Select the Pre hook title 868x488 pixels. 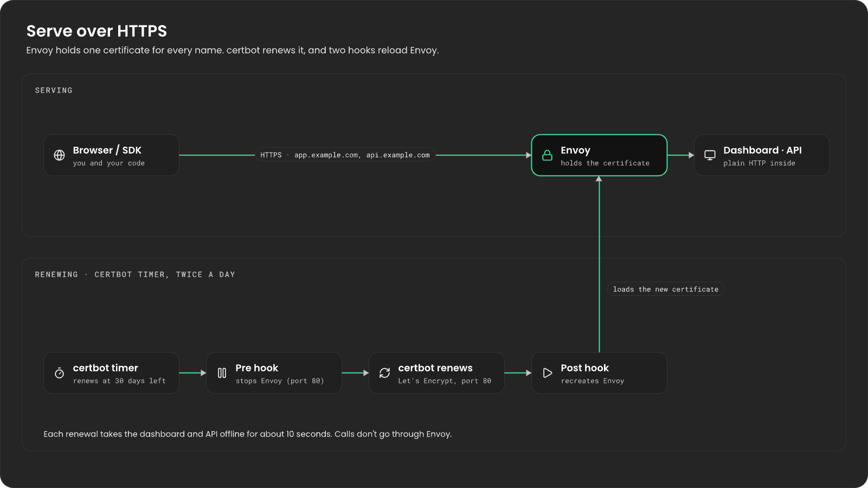coord(257,368)
